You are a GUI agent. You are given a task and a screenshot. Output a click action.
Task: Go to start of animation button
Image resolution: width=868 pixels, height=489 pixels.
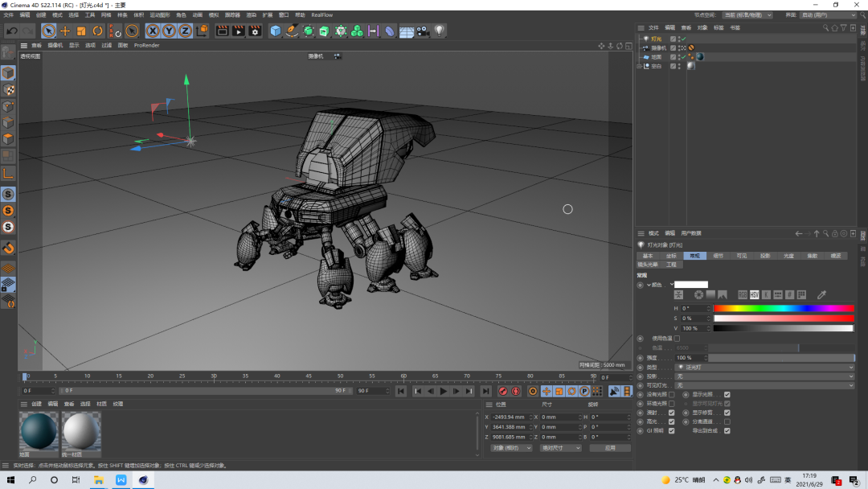pos(401,391)
